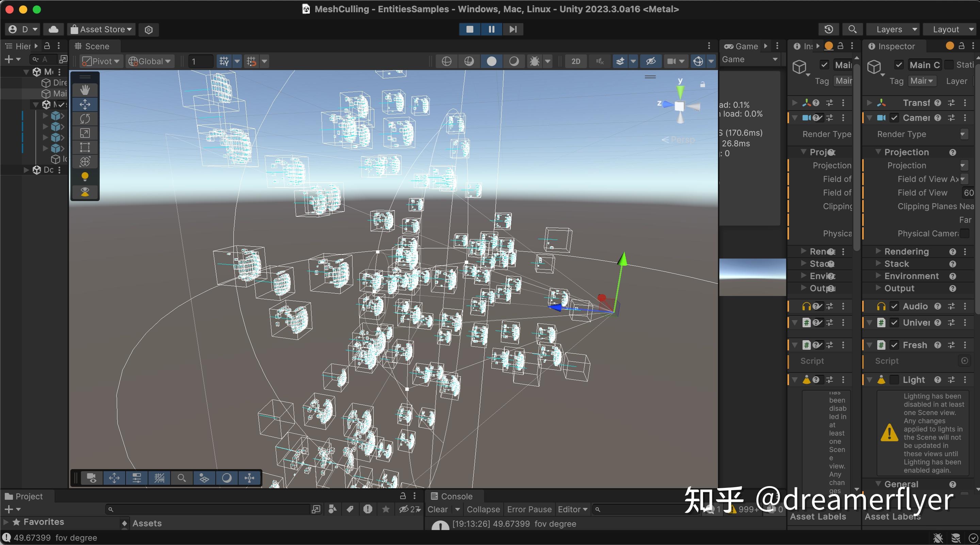Select the Move tool in the Scene toolbar
Image resolution: width=980 pixels, height=545 pixels.
click(x=84, y=104)
